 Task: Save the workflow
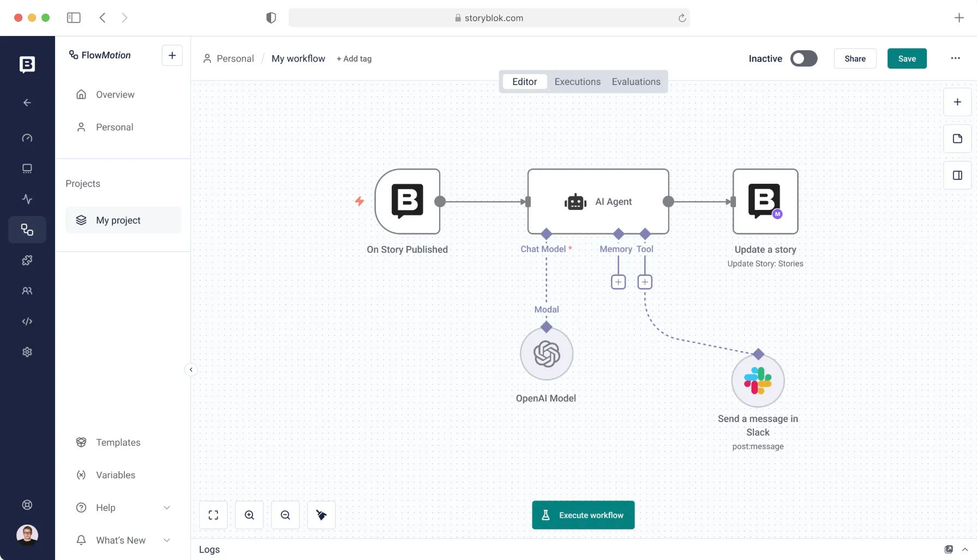click(x=907, y=58)
